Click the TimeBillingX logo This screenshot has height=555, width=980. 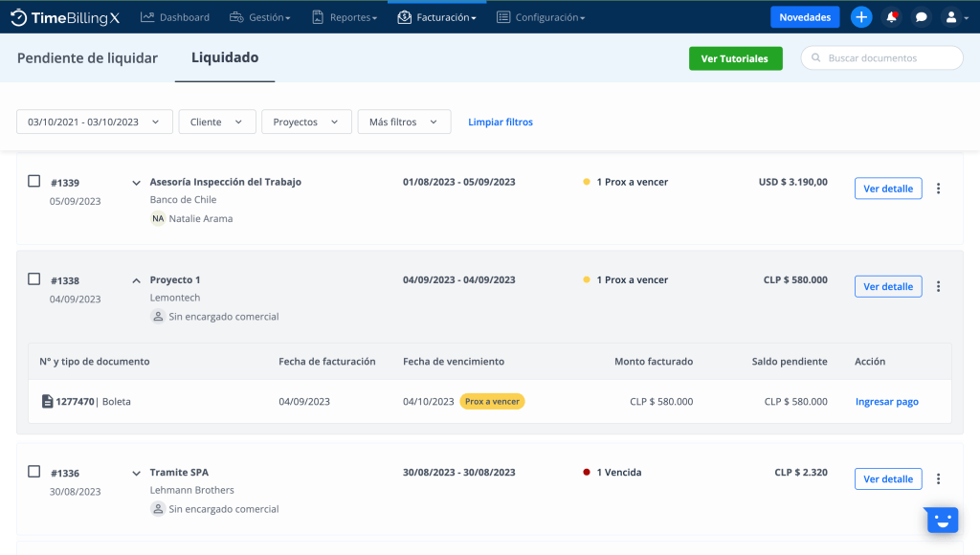[x=65, y=17]
